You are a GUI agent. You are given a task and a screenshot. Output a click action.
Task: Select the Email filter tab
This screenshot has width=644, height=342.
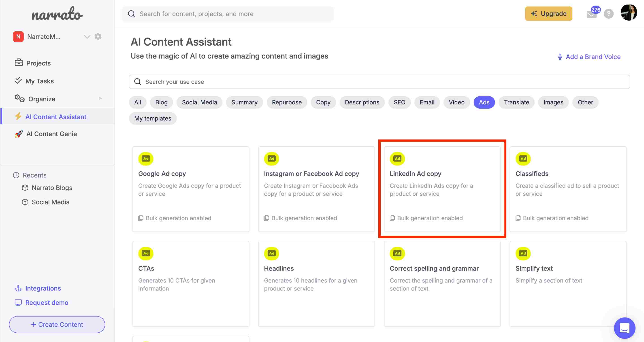pos(427,102)
